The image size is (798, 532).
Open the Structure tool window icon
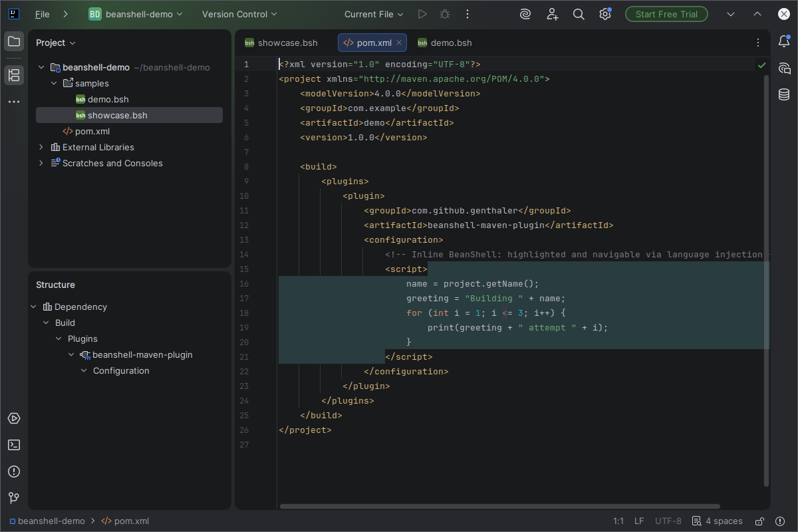coord(14,75)
